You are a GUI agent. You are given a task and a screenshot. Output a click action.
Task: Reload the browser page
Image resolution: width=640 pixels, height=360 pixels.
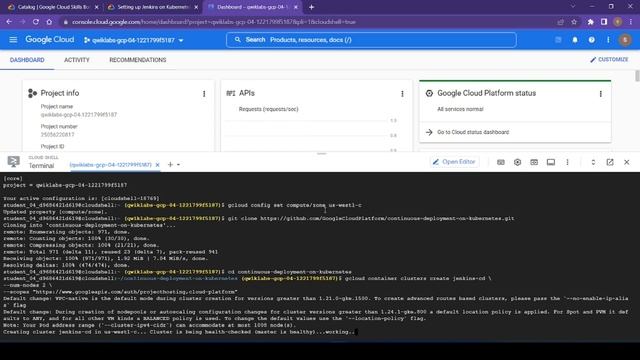click(x=36, y=22)
